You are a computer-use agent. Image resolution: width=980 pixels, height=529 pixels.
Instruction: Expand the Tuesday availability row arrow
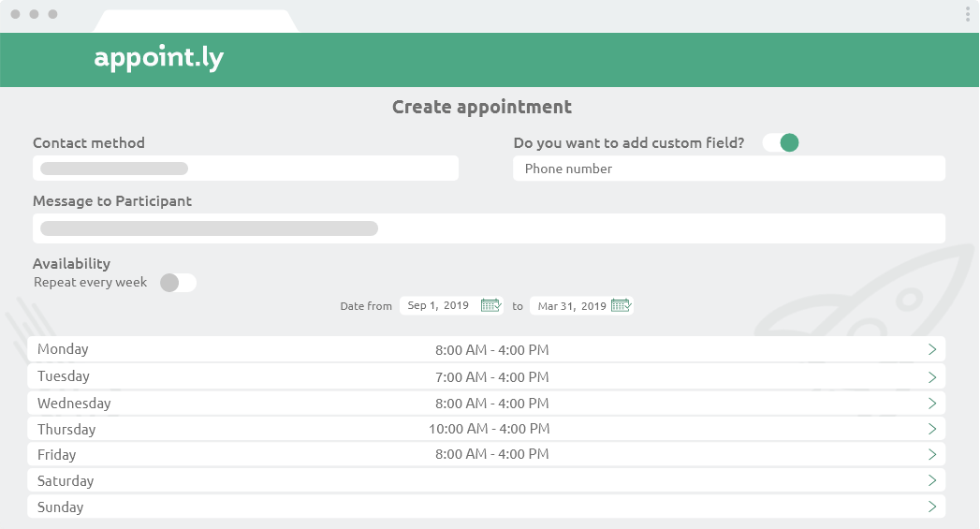pos(931,376)
